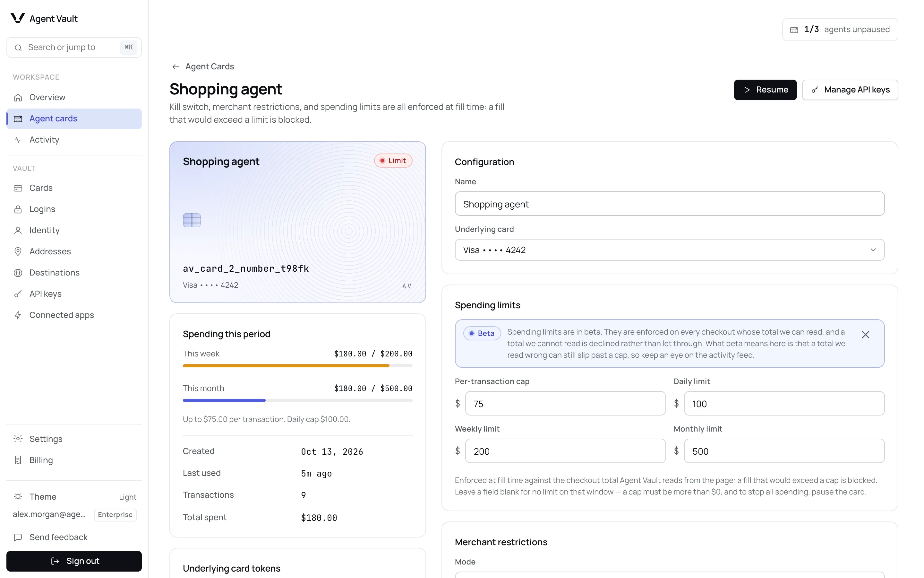Viewport: 924px width, 578px height.
Task: Click the Connected apps lightning icon
Action: coord(18,315)
